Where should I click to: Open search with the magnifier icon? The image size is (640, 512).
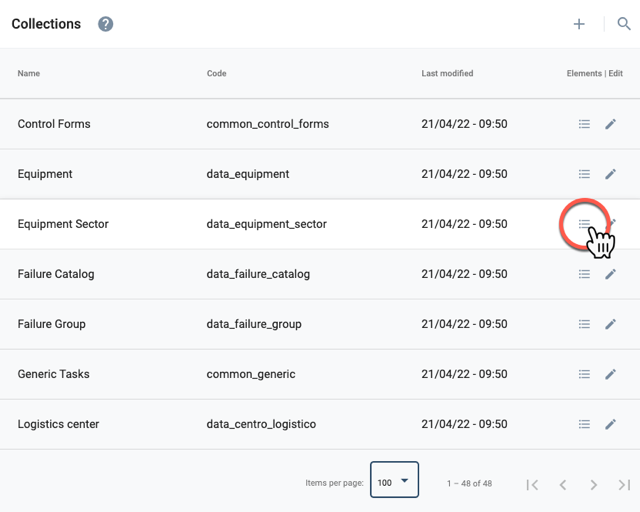tap(624, 24)
